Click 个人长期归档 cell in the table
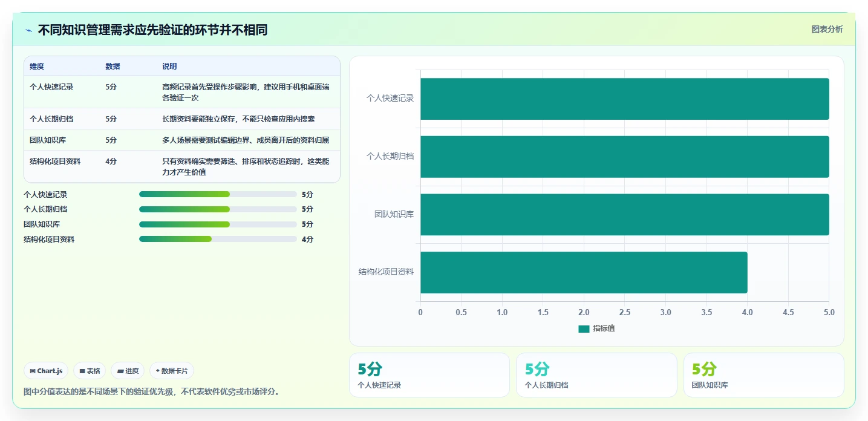868x421 pixels. pos(51,119)
